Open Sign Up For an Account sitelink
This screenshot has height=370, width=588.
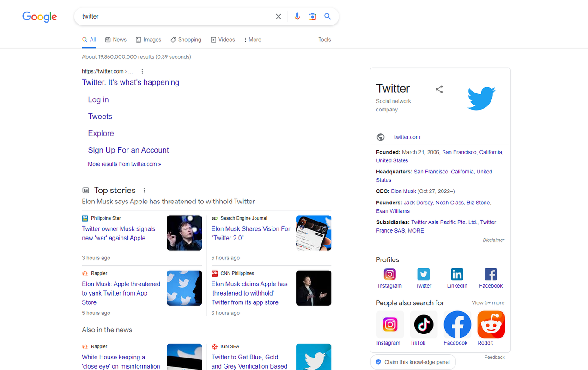(128, 150)
